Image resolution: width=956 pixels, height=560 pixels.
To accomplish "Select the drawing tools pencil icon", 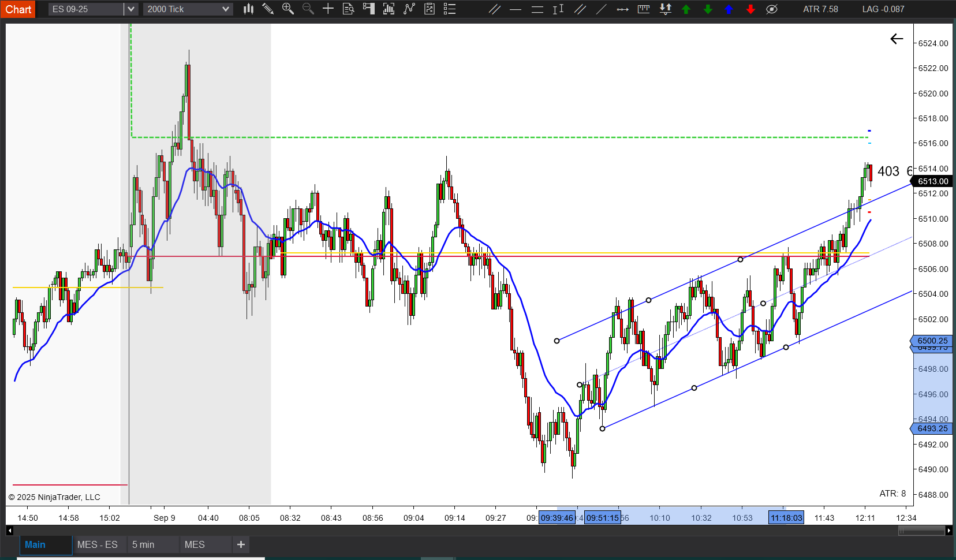I will point(268,9).
